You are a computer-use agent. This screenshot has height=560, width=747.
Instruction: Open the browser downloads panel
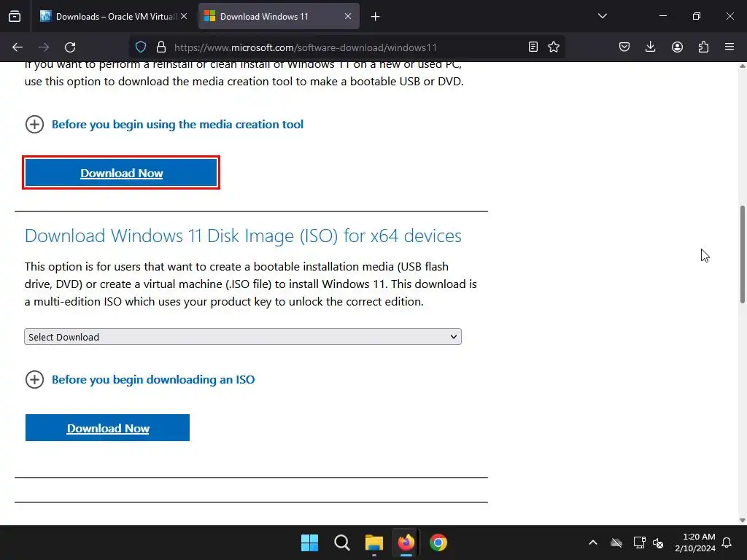[650, 47]
